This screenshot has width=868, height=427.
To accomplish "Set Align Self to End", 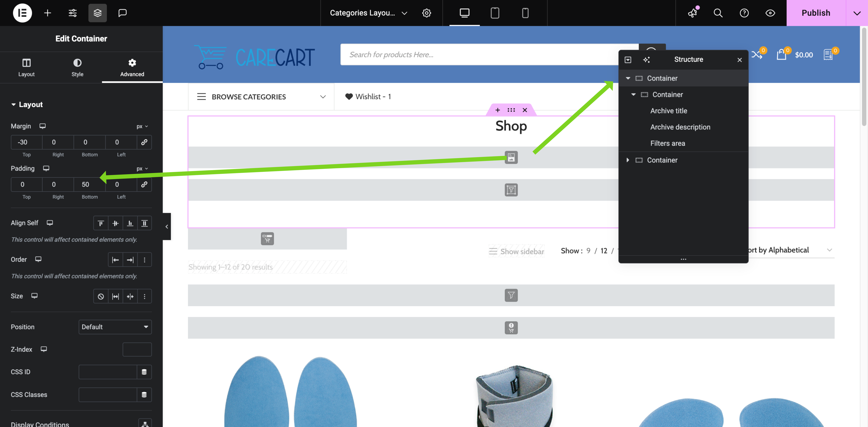I will pyautogui.click(x=130, y=223).
